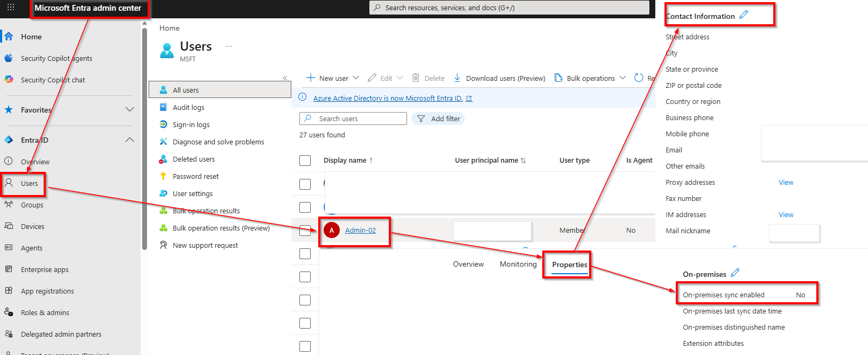Click the '27 users found' text
This screenshot has width=868, height=355.
pos(322,135)
